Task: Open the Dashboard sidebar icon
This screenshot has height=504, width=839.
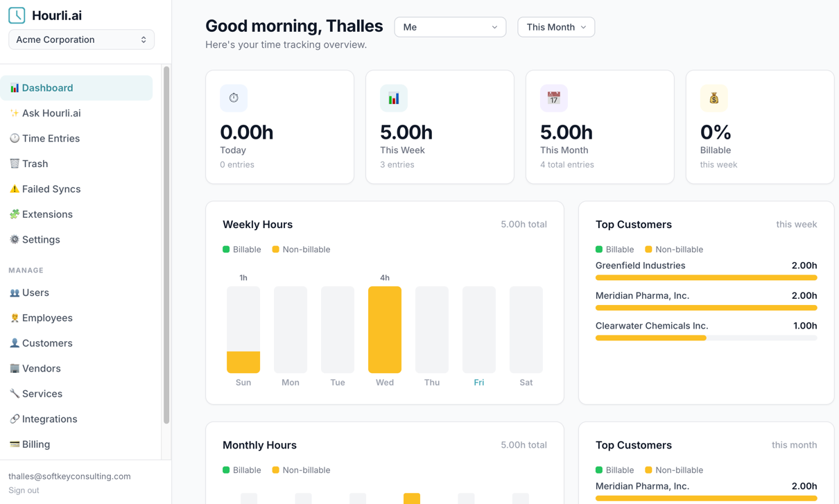Action: click(15, 87)
